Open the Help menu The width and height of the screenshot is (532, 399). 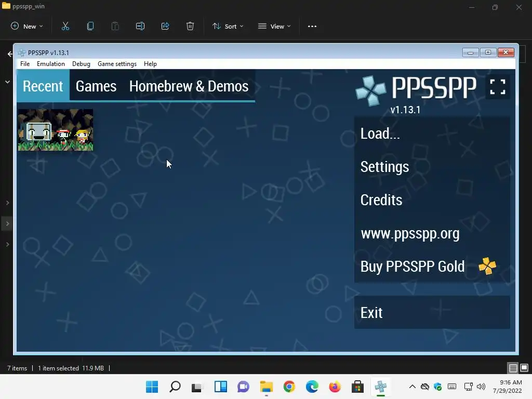click(x=150, y=64)
